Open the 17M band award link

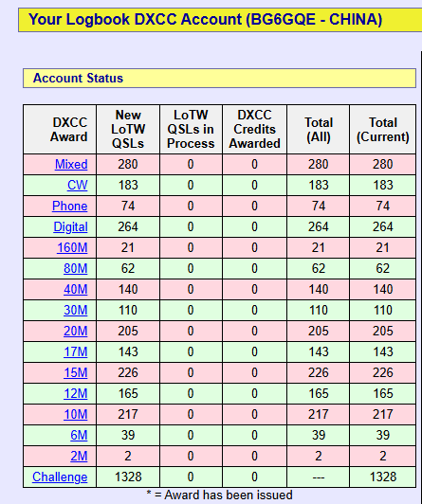tap(76, 352)
